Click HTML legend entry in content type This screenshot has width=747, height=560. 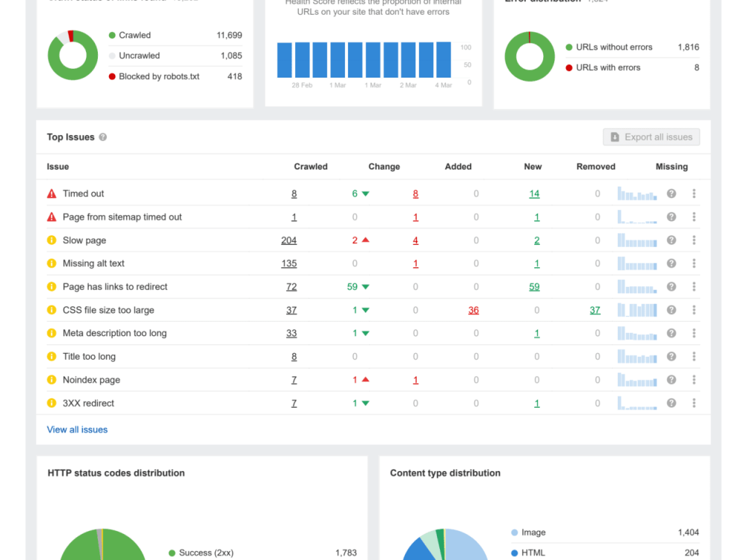point(604,553)
